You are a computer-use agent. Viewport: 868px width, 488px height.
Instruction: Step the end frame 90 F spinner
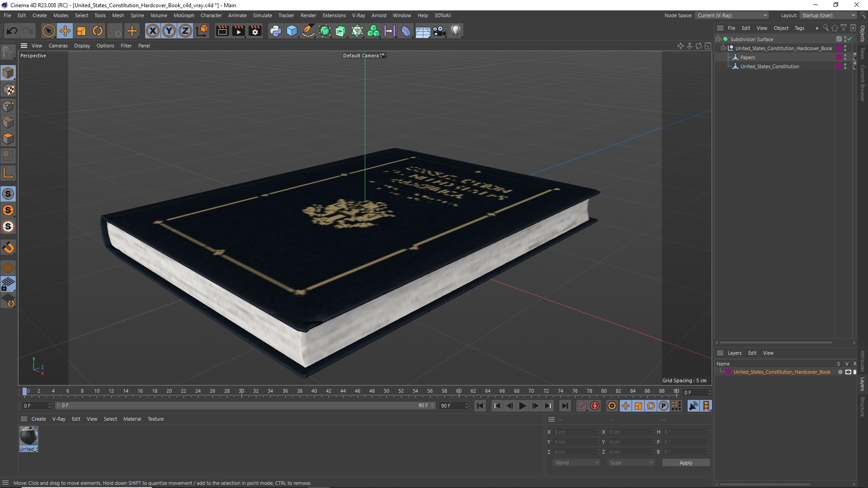(x=467, y=406)
